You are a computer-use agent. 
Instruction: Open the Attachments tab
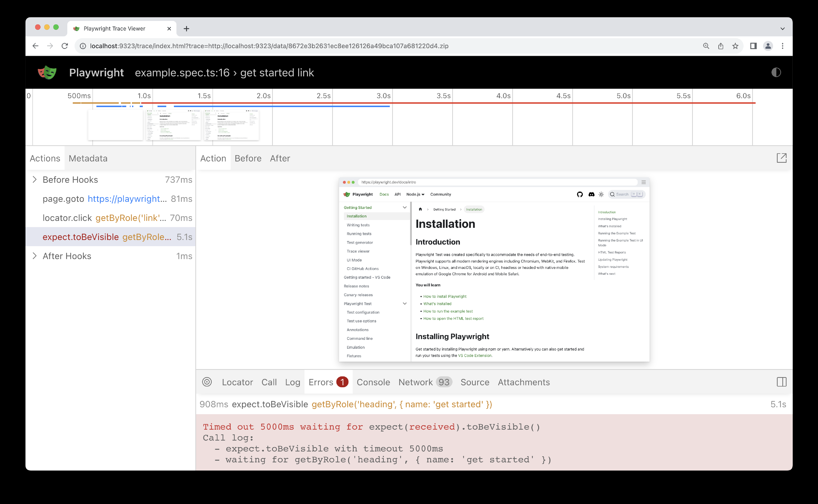point(524,382)
